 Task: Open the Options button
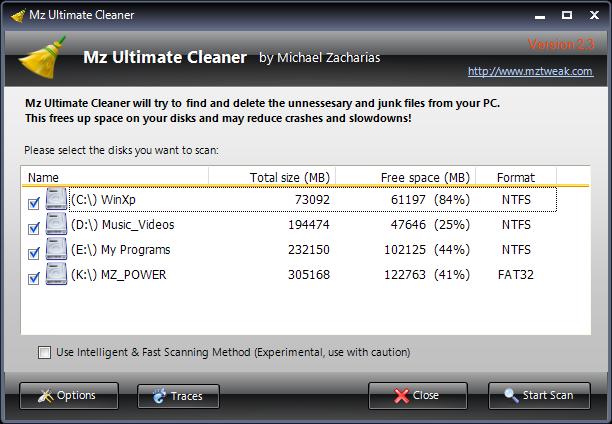67,396
